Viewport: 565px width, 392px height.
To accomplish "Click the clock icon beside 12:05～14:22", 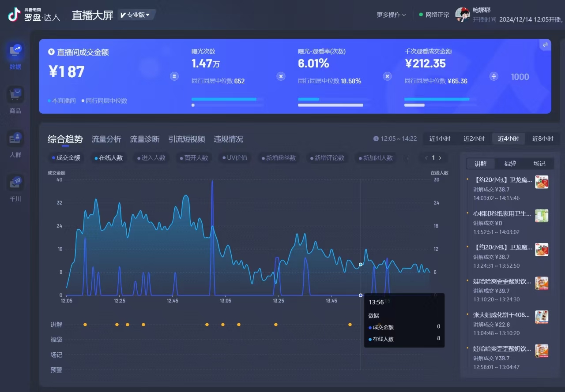I will (376, 138).
